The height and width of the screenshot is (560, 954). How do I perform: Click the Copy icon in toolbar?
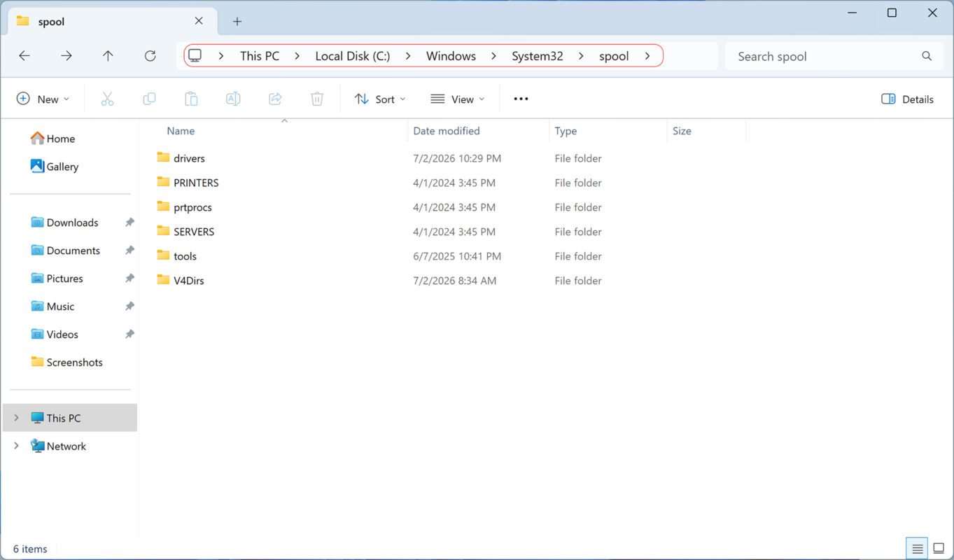tap(149, 99)
